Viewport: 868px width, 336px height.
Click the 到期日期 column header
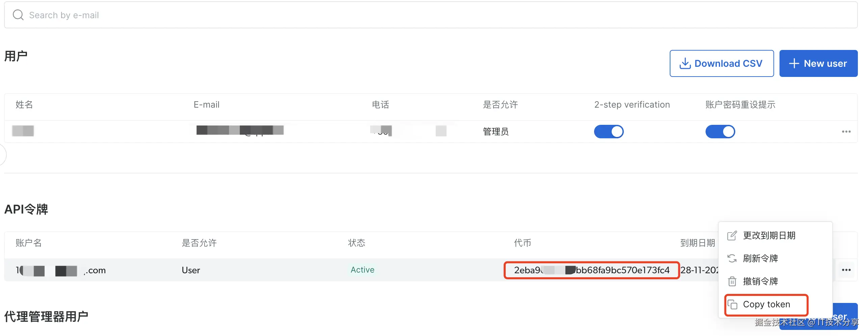coord(697,243)
